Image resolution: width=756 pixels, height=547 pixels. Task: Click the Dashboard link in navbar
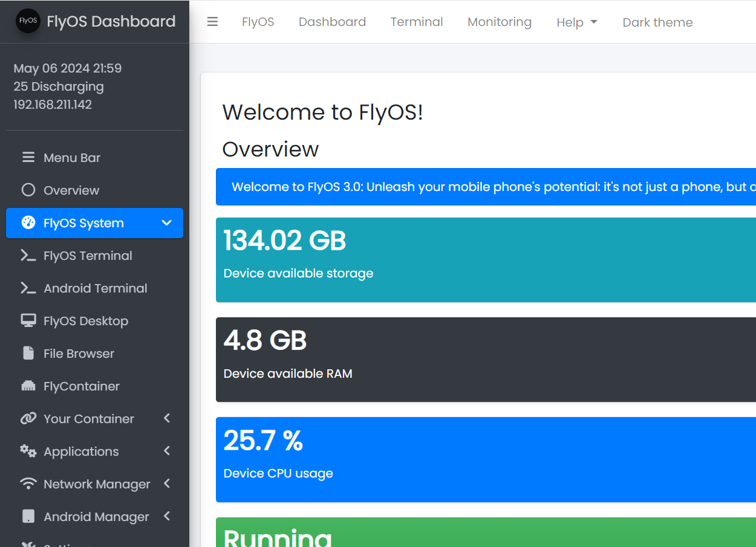pyautogui.click(x=332, y=22)
